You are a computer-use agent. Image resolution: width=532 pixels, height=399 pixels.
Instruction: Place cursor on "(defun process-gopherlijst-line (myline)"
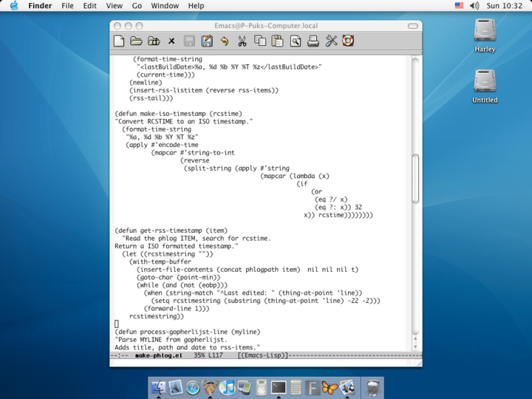click(x=187, y=332)
